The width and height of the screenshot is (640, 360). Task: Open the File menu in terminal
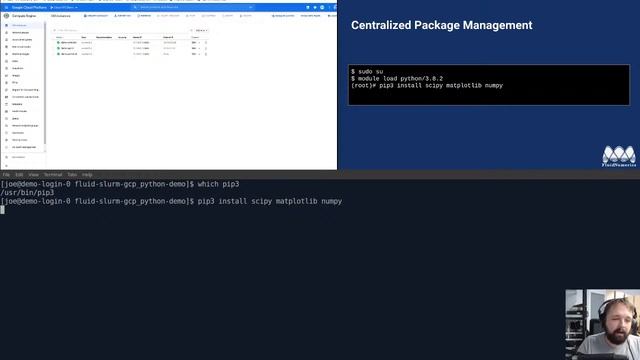(6, 175)
